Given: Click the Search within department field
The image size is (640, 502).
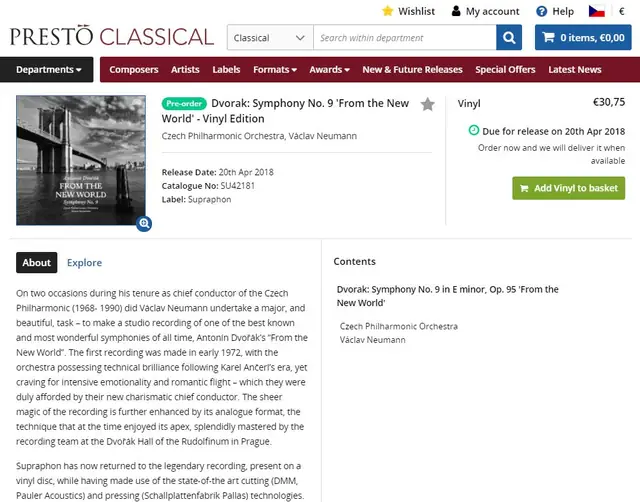Looking at the screenshot, I should click(404, 38).
